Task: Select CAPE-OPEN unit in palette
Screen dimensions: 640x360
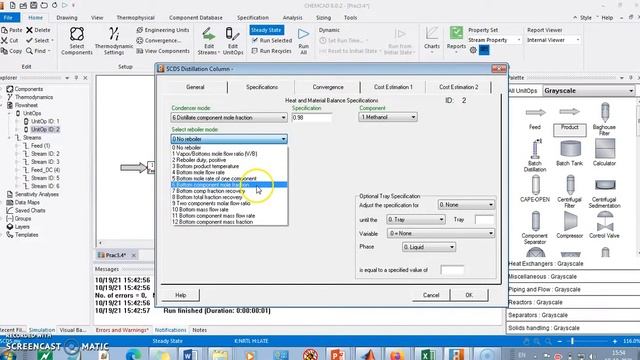Action: [x=535, y=189]
